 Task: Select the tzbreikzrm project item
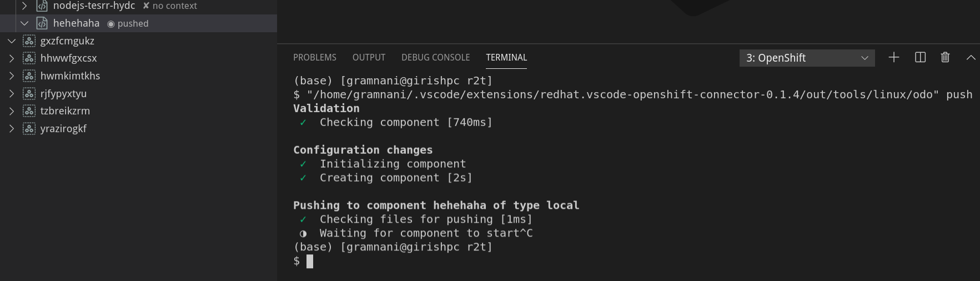click(x=65, y=111)
